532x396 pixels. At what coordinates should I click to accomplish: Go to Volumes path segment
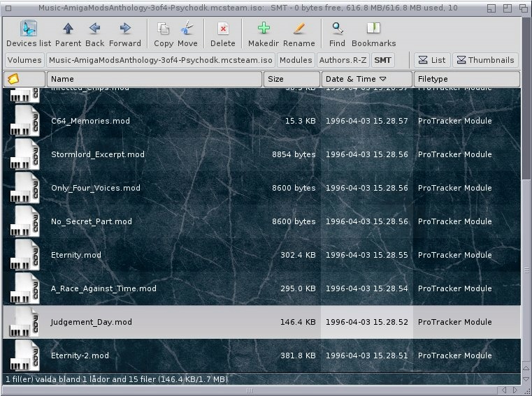pos(24,60)
